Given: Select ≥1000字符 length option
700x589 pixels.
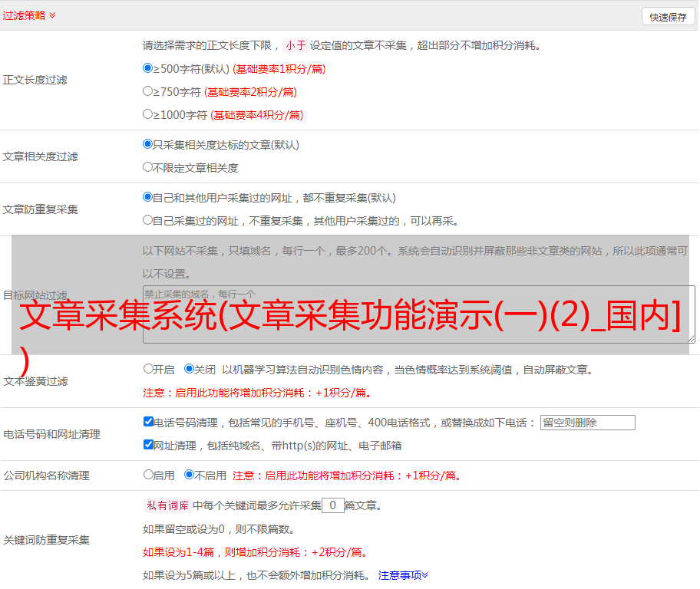Looking at the screenshot, I should tap(148, 114).
